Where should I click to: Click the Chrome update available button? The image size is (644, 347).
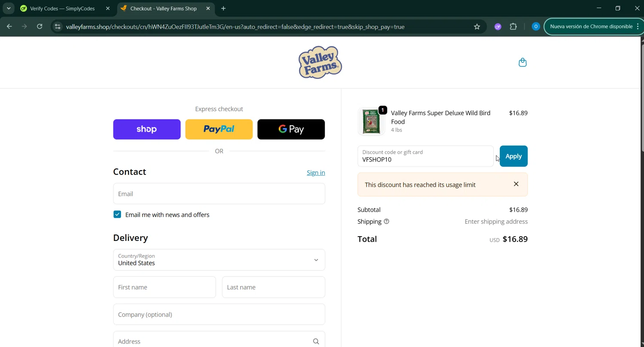click(x=591, y=27)
